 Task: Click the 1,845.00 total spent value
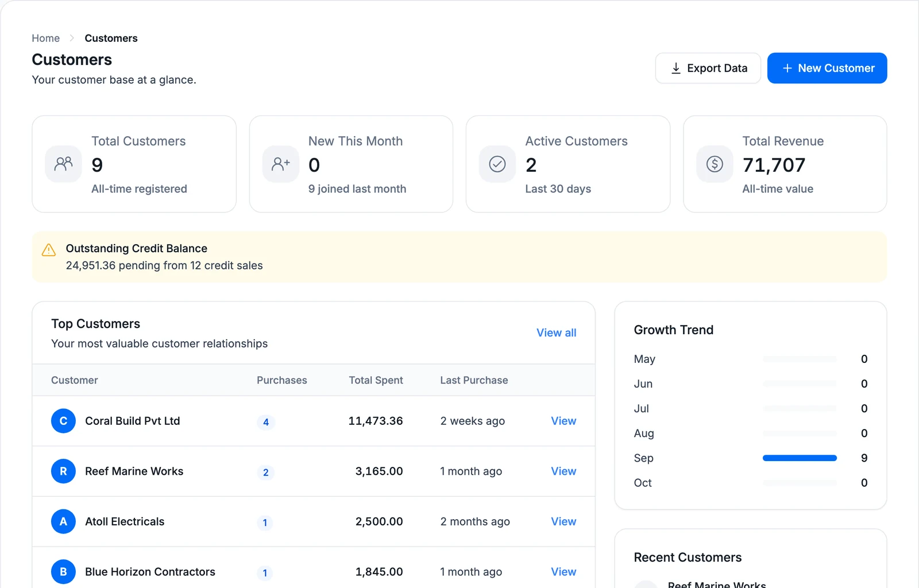[x=379, y=572]
